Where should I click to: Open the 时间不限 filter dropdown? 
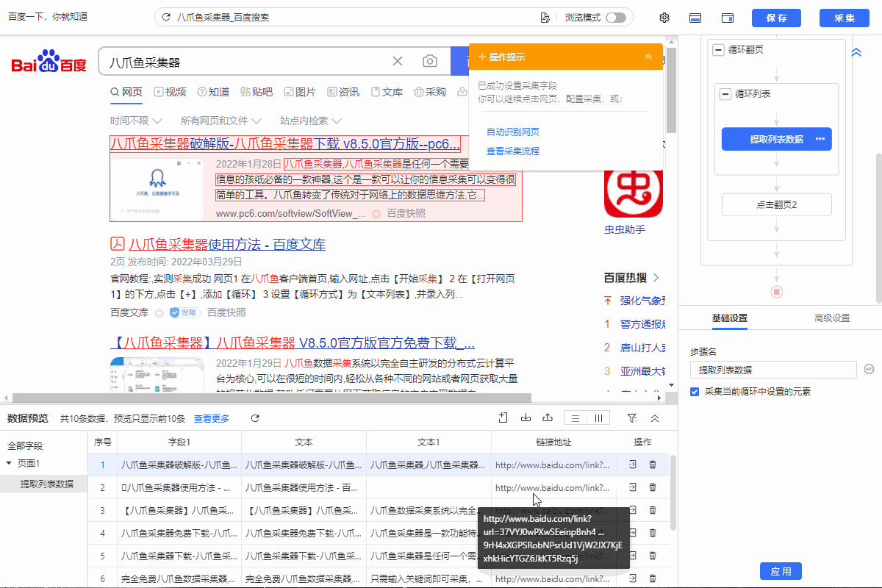(x=135, y=121)
